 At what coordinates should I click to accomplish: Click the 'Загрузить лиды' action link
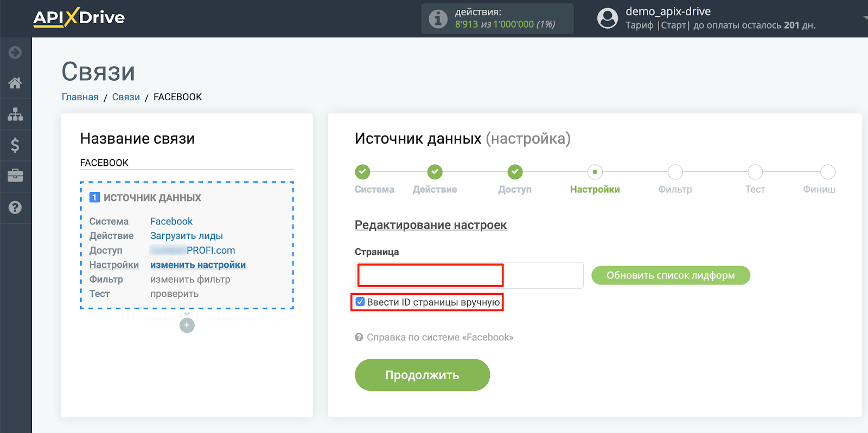tap(187, 236)
